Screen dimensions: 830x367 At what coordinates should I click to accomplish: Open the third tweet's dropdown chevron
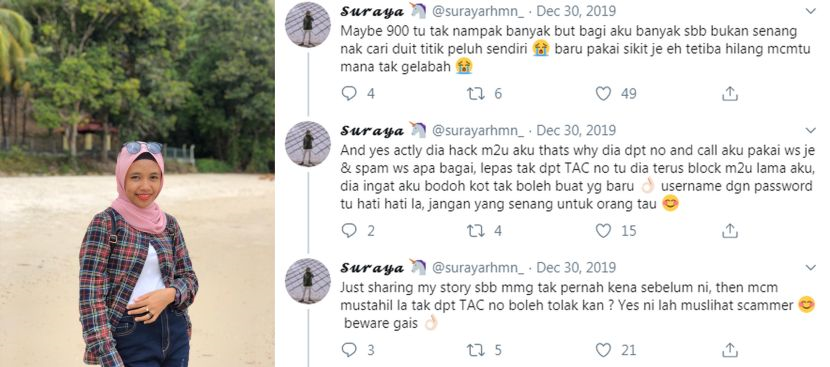tap(810, 267)
